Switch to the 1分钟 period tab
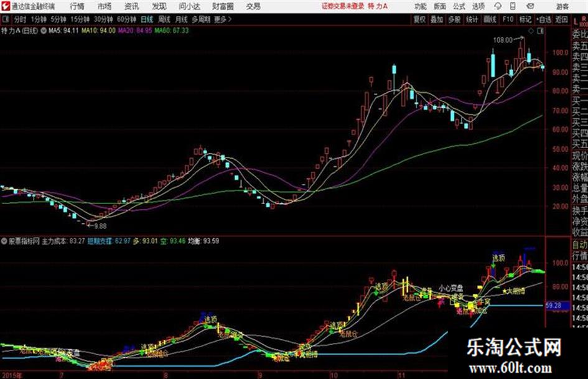 (38, 19)
